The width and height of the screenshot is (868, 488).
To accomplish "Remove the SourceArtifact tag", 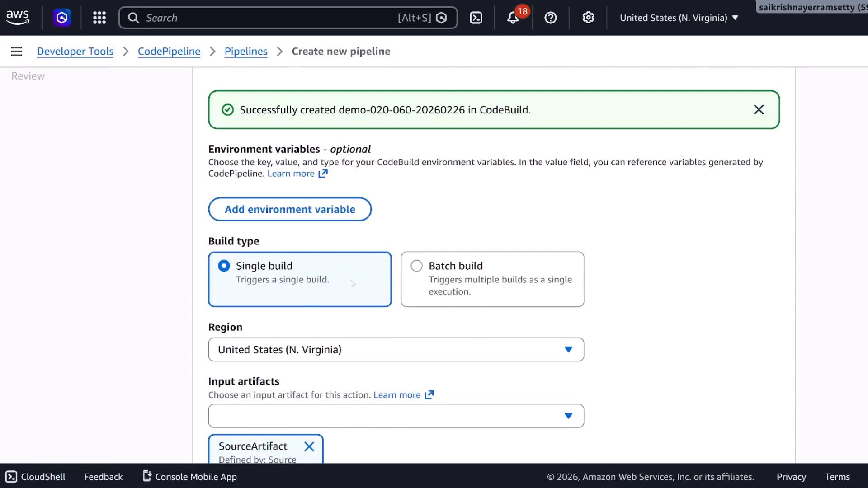I will click(x=309, y=446).
